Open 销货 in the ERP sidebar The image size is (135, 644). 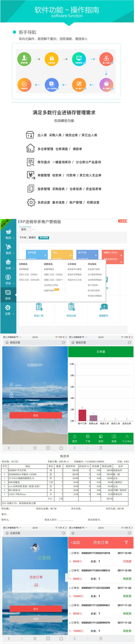point(8,249)
